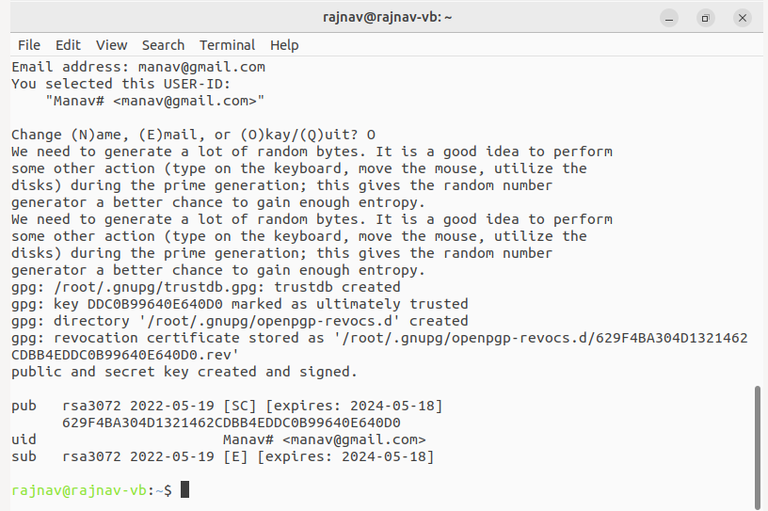This screenshot has width=768, height=511.
Task: Open the Help menu
Action: click(x=284, y=45)
